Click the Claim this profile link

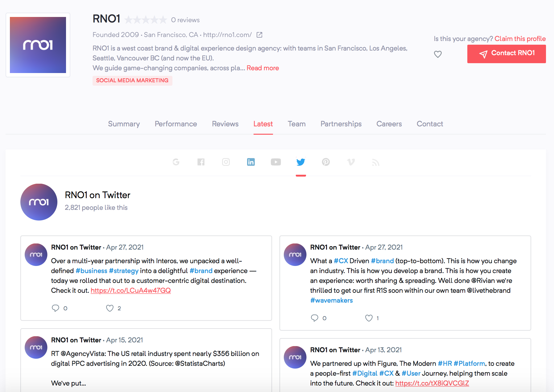point(520,39)
